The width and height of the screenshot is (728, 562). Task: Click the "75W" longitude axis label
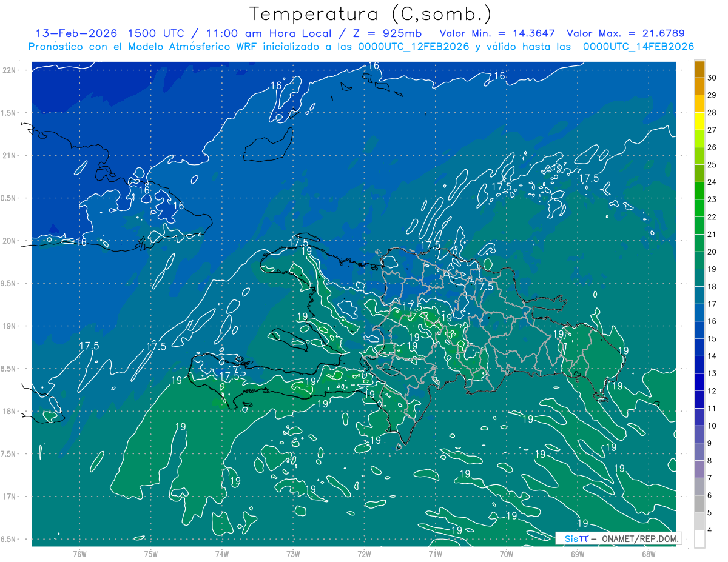tap(150, 554)
